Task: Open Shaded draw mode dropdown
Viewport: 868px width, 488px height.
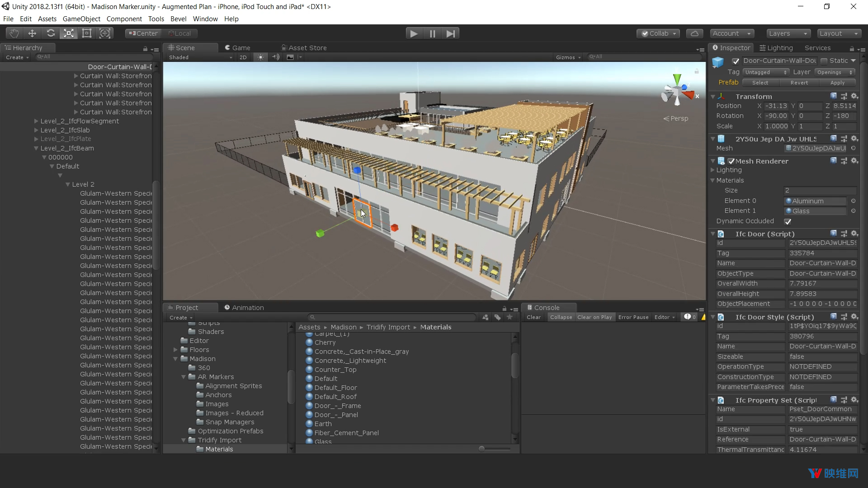Action: coord(200,57)
